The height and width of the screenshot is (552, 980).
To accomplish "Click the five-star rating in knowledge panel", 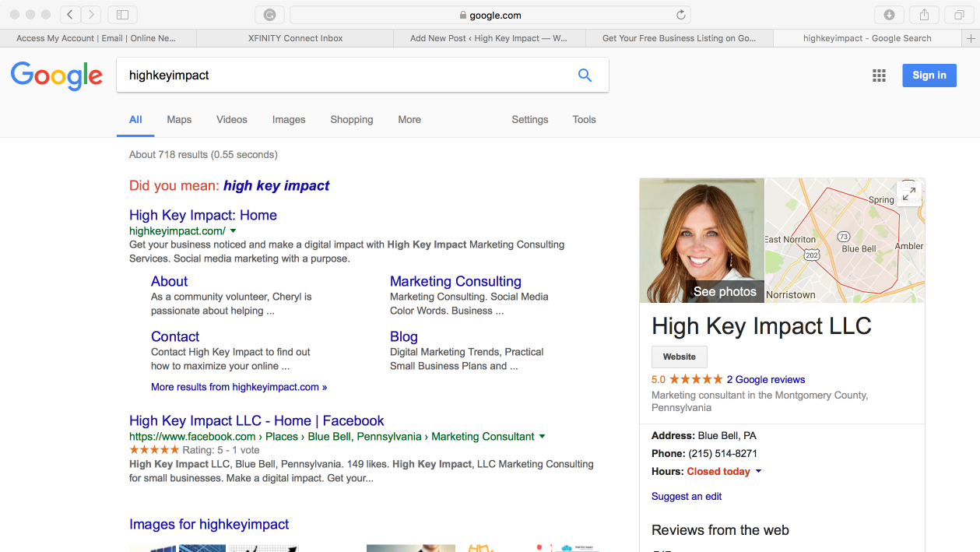I will [x=696, y=380].
